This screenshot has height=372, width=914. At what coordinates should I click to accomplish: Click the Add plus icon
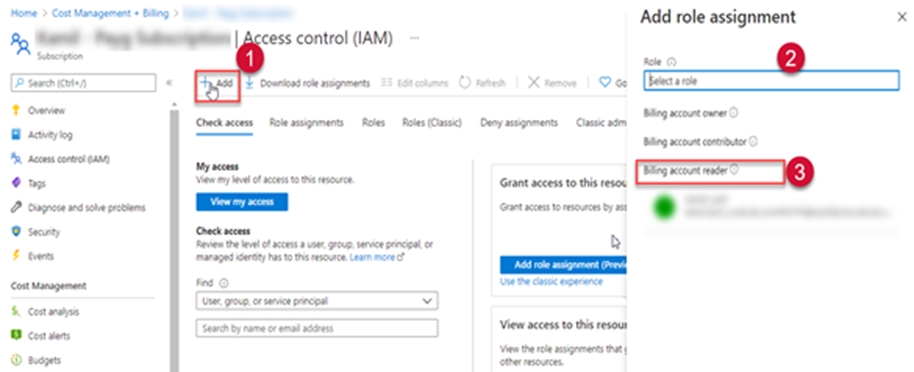(205, 83)
